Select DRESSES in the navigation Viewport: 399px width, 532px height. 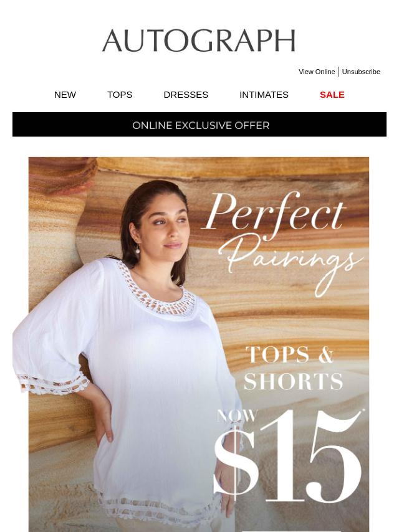pos(186,95)
